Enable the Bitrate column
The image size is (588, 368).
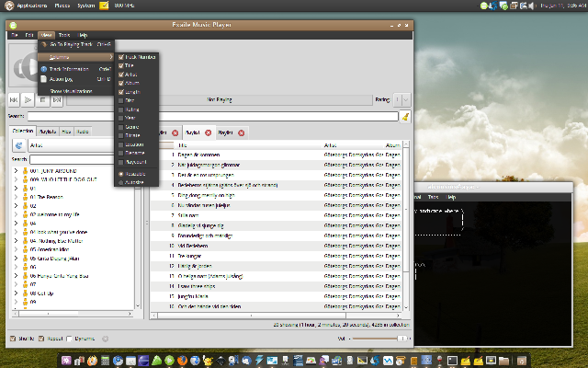click(120, 135)
